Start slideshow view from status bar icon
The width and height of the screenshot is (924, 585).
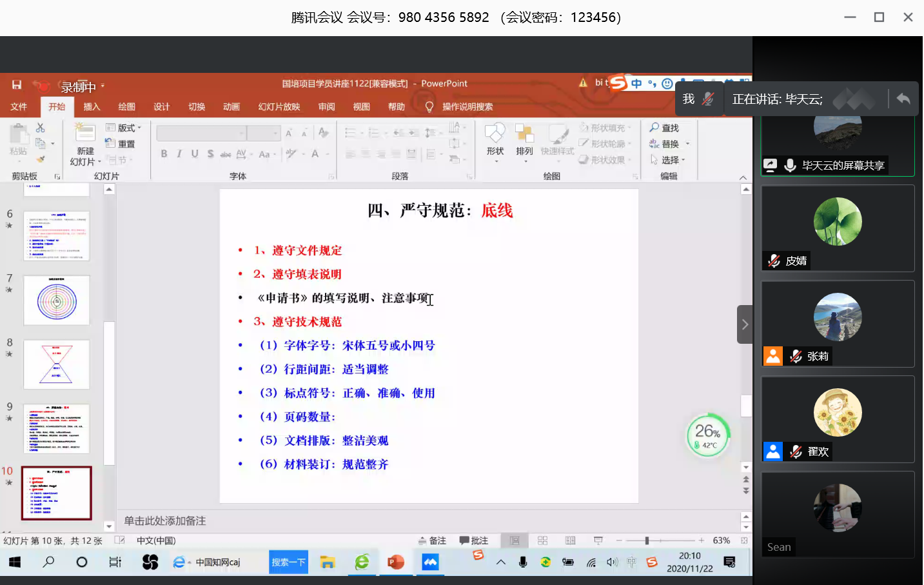[598, 540]
